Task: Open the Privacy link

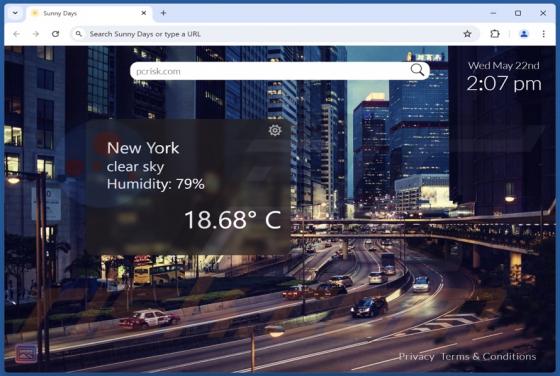Action: 416,356
